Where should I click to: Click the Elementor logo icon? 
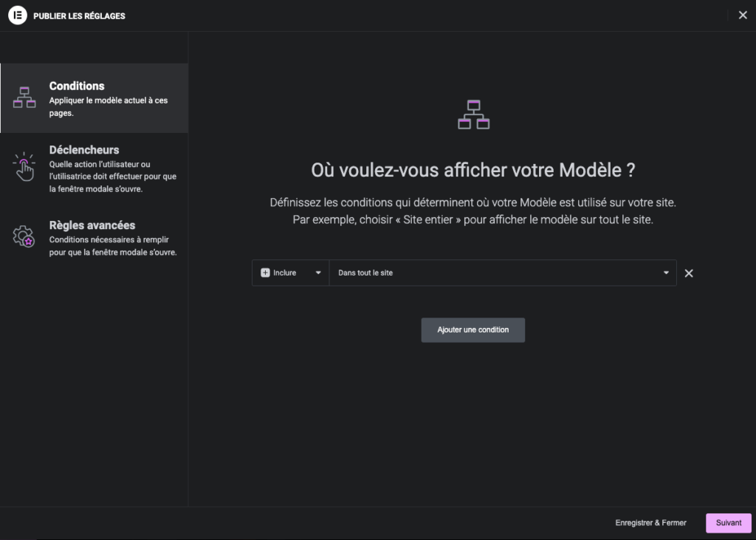tap(17, 16)
